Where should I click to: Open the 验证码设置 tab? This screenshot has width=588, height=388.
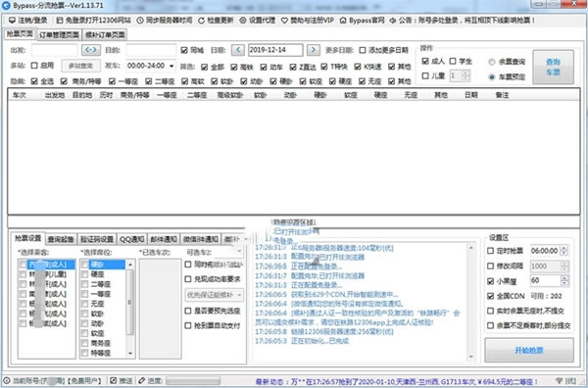coord(97,239)
